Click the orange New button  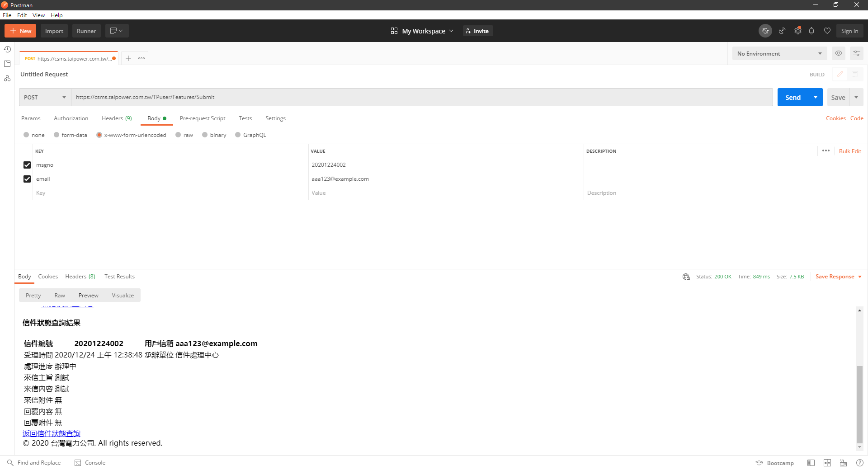point(20,31)
